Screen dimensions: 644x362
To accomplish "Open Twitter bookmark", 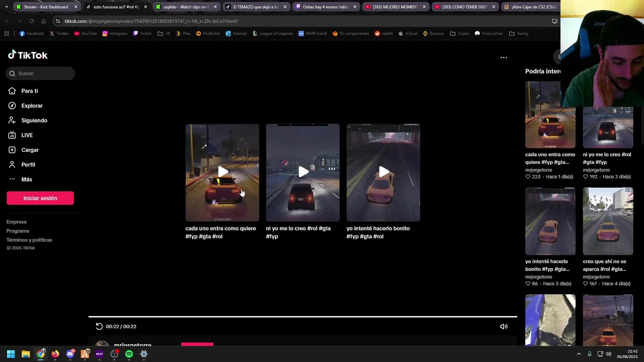I will (x=59, y=34).
